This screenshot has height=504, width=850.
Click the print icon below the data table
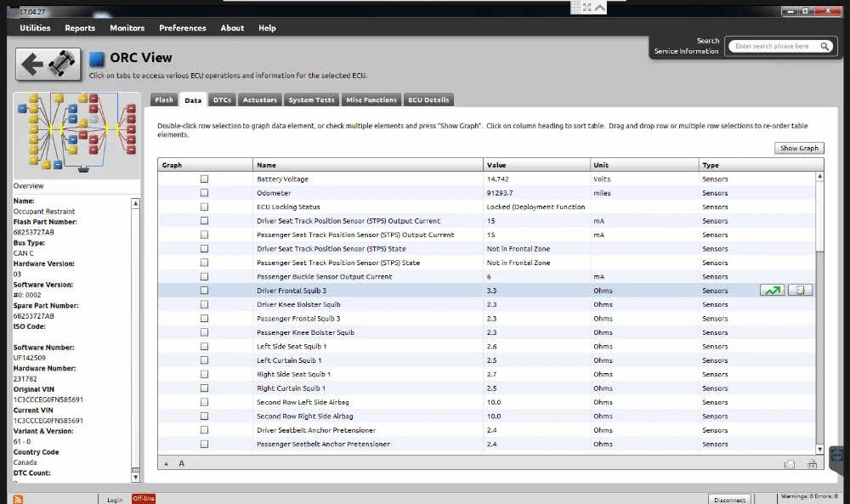pos(790,464)
